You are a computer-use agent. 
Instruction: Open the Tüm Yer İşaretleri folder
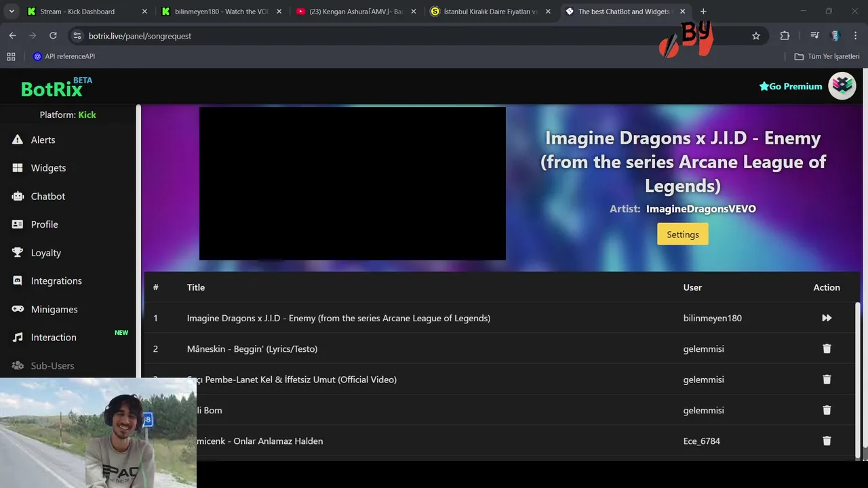[x=827, y=56]
